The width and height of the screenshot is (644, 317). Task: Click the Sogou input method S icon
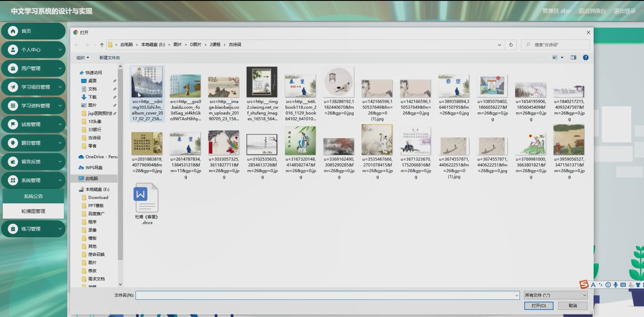(584, 284)
